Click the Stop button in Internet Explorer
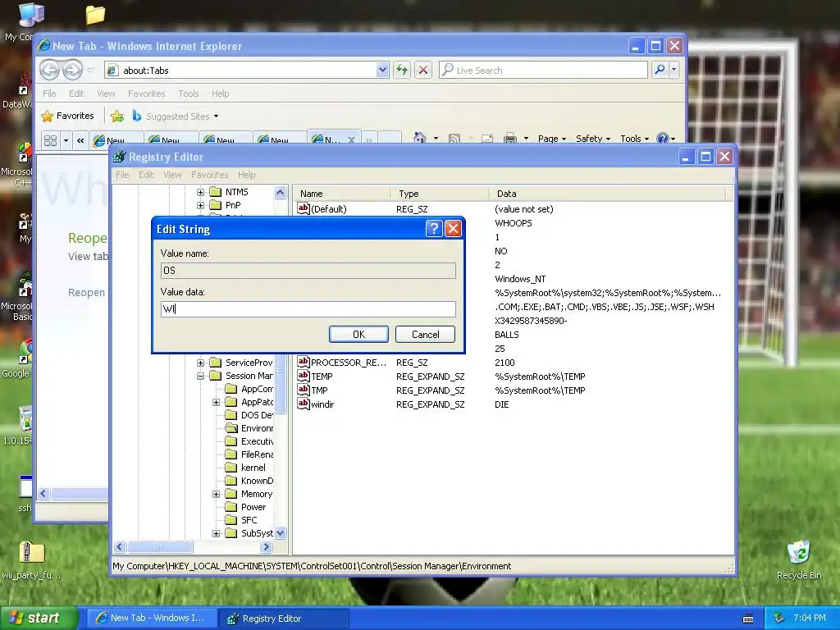 pyautogui.click(x=423, y=70)
